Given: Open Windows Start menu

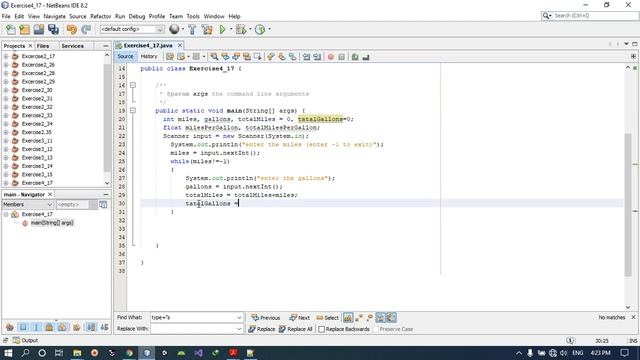Looking at the screenshot, I should (x=8, y=353).
